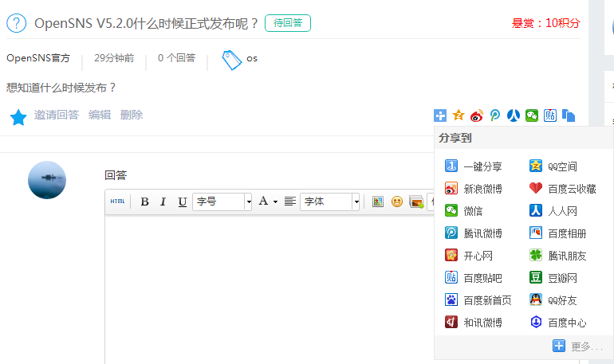Open the emoticon smiley picker
The width and height of the screenshot is (614, 364).
[397, 202]
